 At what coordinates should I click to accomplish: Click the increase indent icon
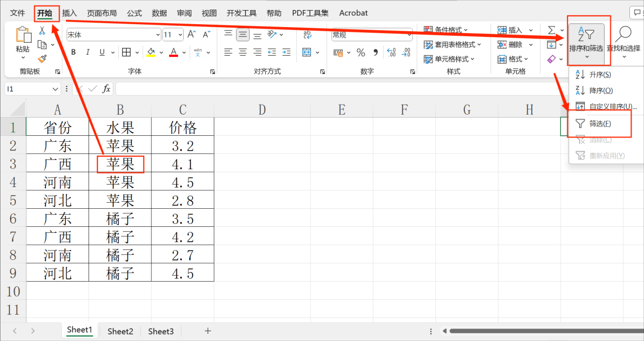click(286, 52)
